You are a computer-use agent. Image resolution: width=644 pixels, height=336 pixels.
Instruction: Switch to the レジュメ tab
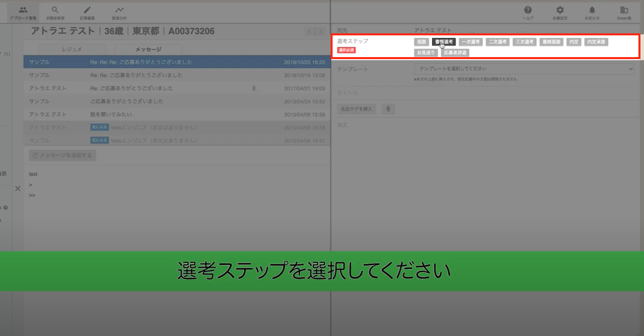(72, 50)
